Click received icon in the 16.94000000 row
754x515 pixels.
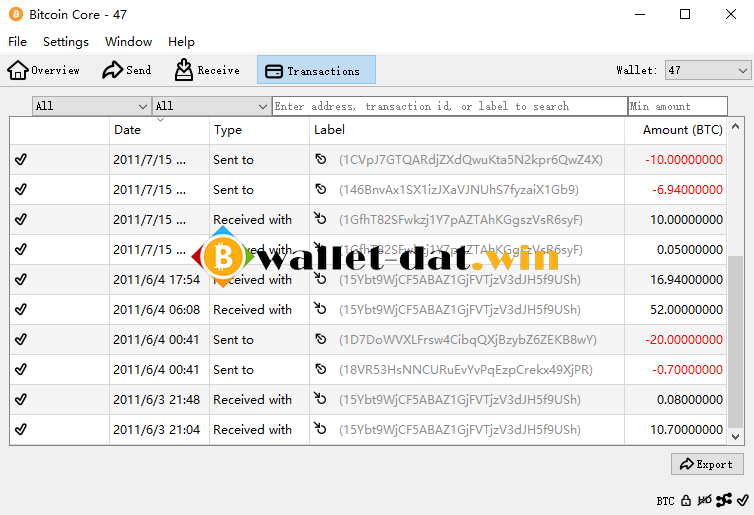tap(320, 278)
